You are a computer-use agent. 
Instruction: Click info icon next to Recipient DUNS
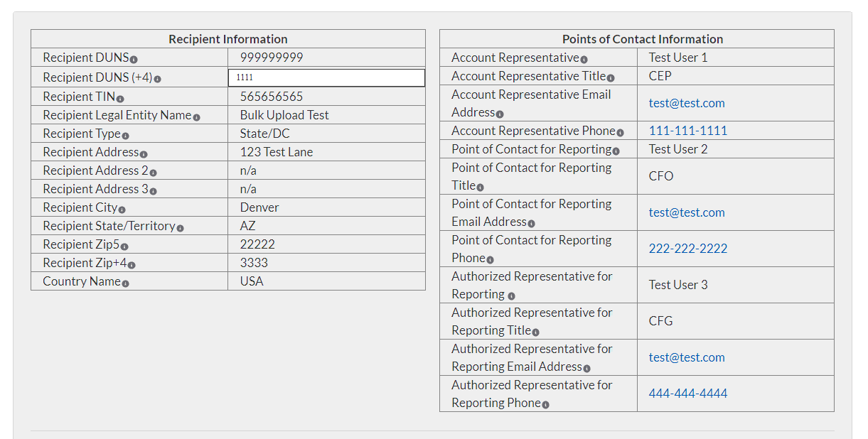tap(134, 60)
